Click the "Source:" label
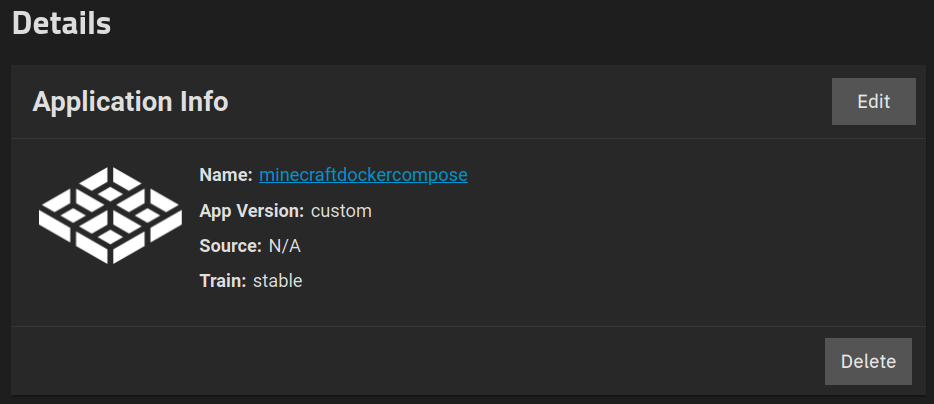934x404 pixels. point(230,246)
